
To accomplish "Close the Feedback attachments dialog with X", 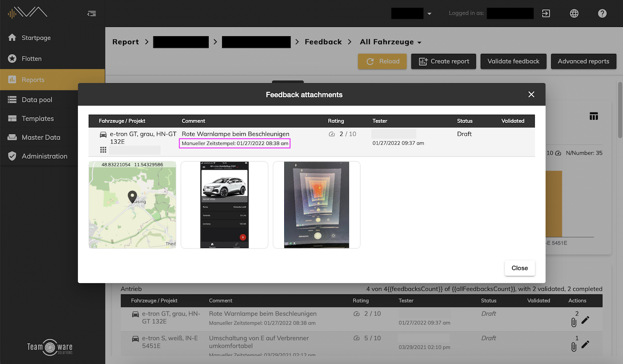I will click(531, 94).
